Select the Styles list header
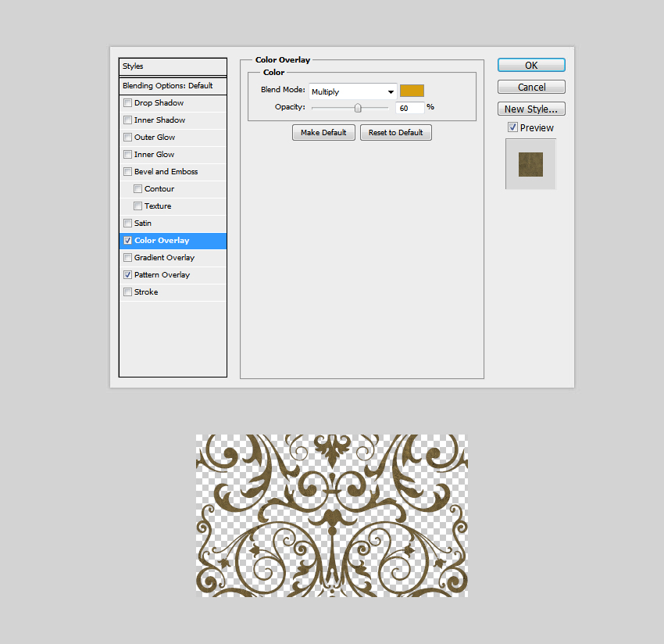The height and width of the screenshot is (644, 664). (173, 66)
